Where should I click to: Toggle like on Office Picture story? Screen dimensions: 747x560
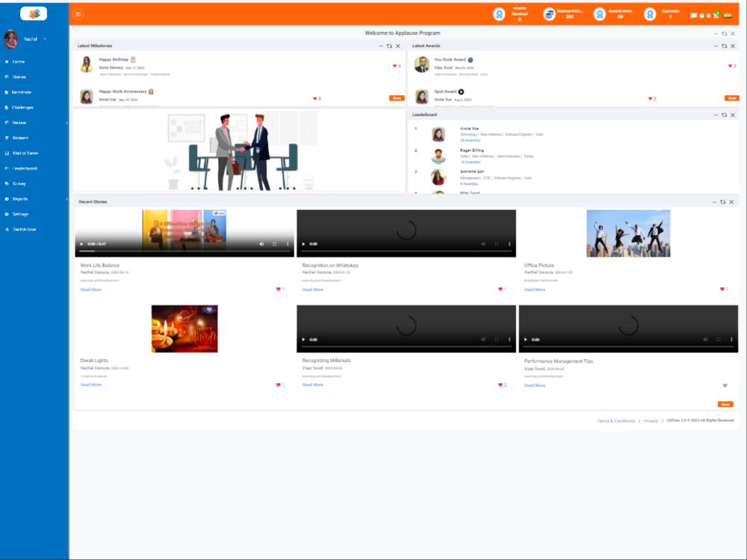click(722, 289)
